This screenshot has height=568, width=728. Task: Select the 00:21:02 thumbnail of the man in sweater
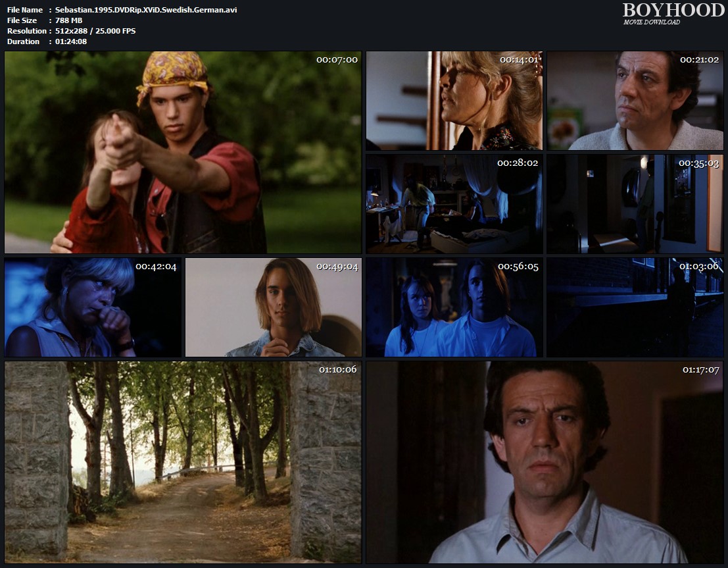pos(635,101)
